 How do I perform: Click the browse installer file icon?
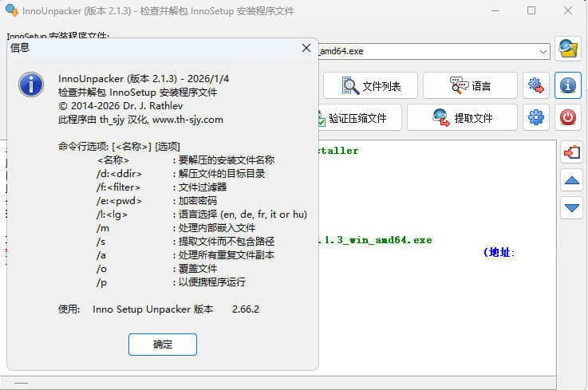coord(567,50)
